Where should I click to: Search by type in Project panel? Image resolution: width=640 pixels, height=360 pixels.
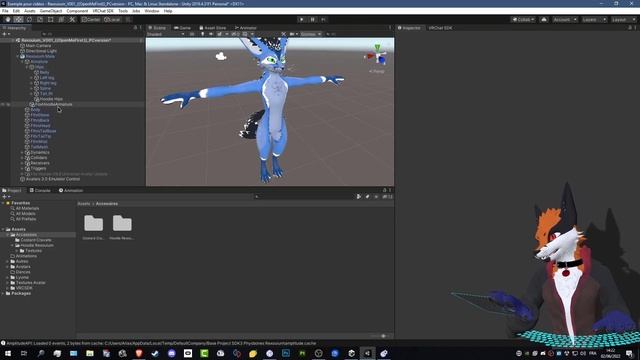click(359, 197)
